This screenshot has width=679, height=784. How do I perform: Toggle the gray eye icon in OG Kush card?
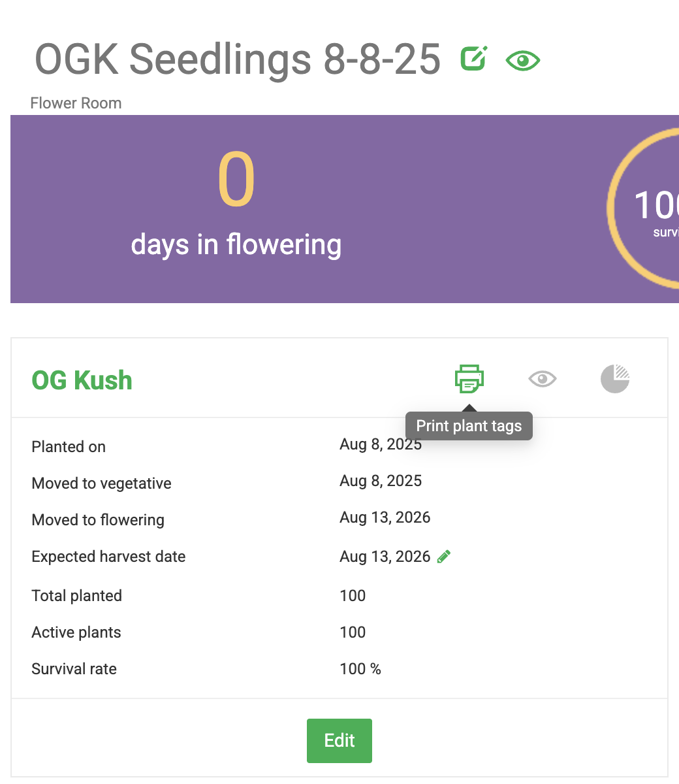coord(543,379)
